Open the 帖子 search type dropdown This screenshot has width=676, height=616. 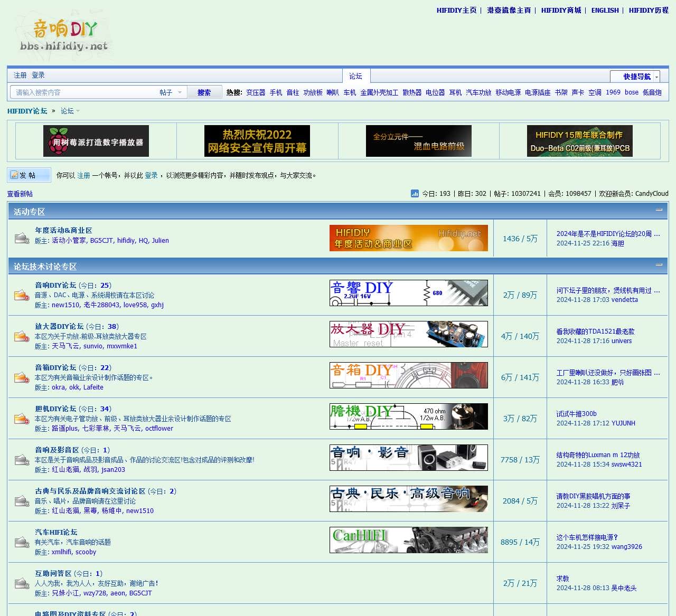tap(171, 92)
